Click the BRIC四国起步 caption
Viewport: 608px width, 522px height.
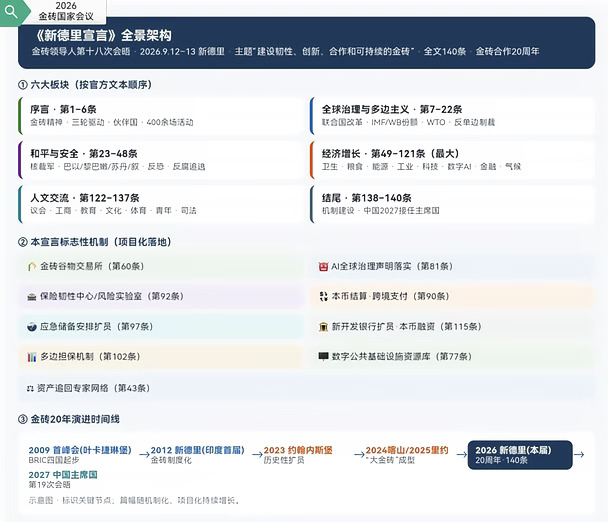tap(54, 460)
